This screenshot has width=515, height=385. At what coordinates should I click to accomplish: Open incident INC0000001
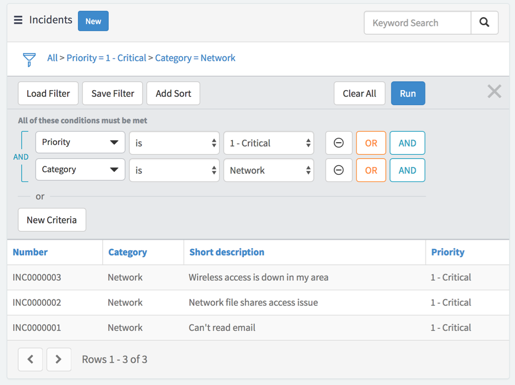click(37, 328)
